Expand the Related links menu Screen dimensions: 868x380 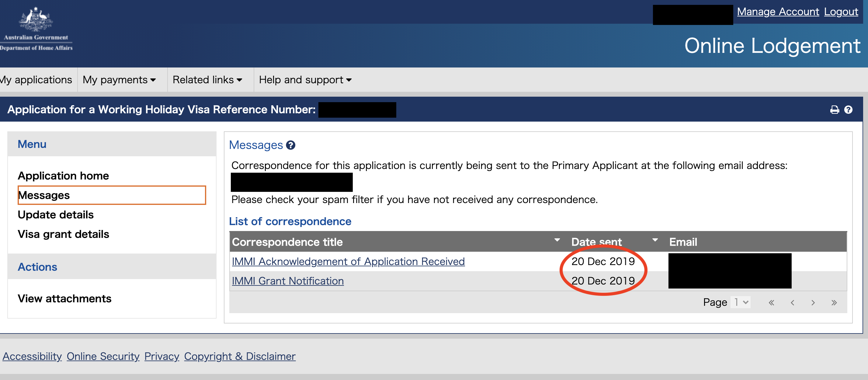(207, 80)
